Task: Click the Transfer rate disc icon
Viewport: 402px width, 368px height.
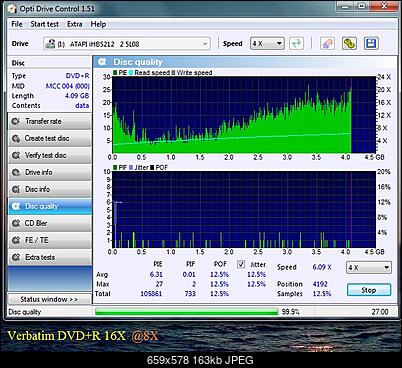Action: 16,121
